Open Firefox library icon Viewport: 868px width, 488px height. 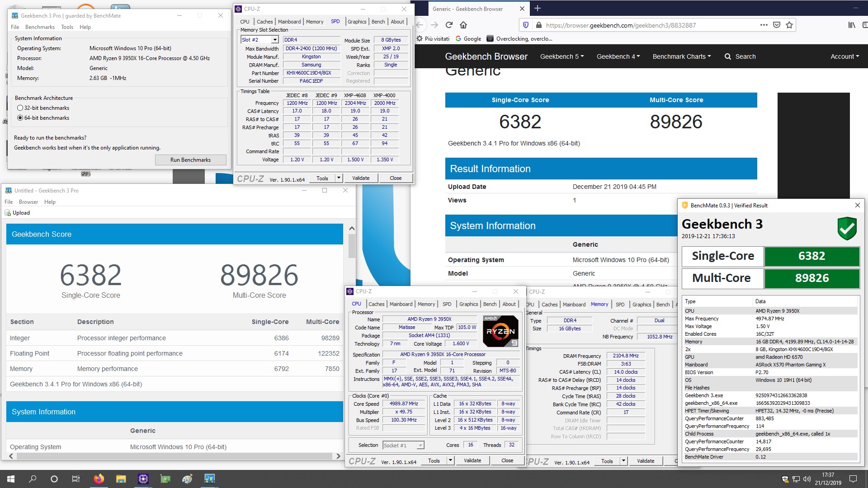pos(852,25)
